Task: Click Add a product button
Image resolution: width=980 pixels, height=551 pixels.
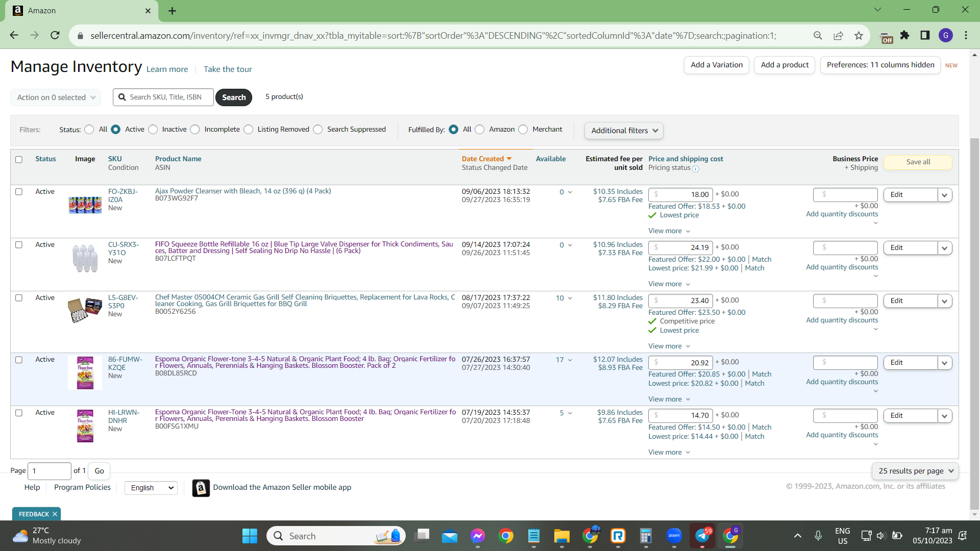Action: 785,65
